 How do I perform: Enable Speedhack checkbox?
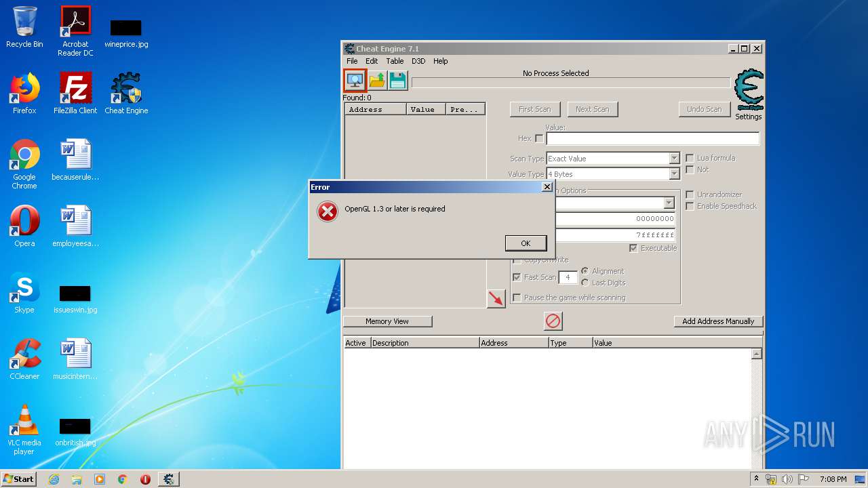[x=690, y=206]
